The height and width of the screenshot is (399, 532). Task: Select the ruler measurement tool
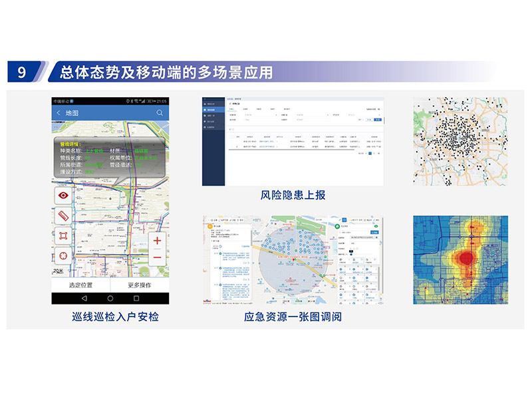click(64, 216)
